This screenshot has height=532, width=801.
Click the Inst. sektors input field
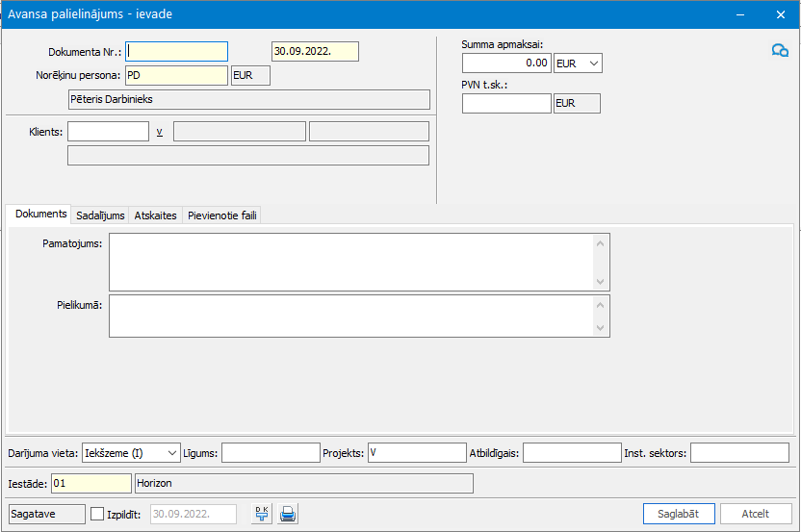(739, 453)
